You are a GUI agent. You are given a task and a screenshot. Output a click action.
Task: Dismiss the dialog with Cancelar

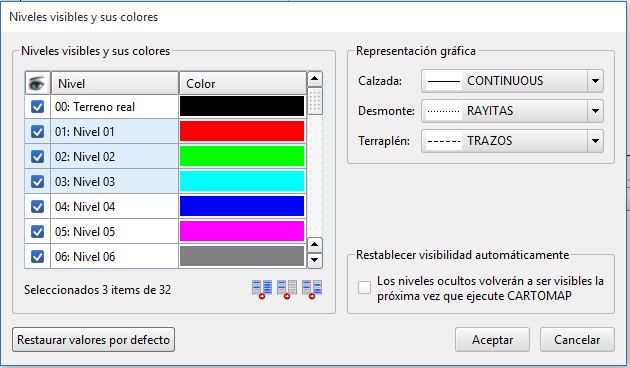(x=577, y=340)
